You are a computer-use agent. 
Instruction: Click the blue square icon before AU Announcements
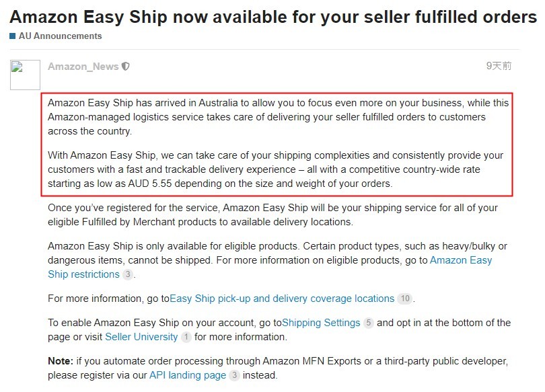[11, 36]
